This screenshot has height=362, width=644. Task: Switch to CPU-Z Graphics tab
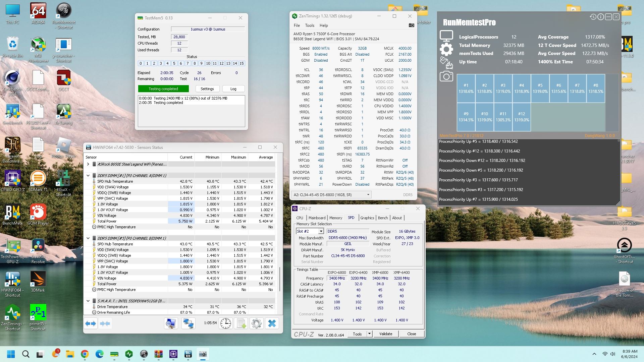(x=367, y=218)
